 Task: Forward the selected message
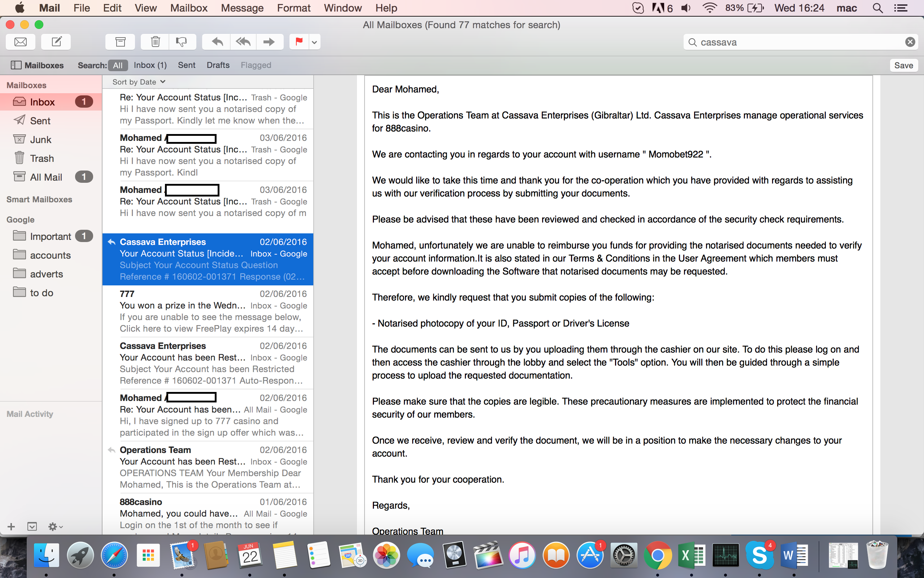[270, 42]
